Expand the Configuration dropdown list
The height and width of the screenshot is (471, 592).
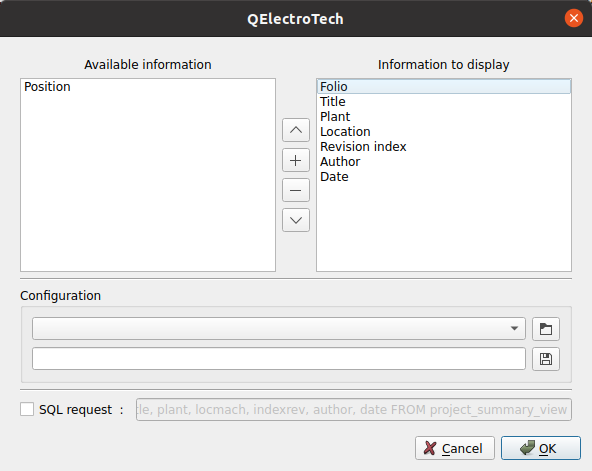[x=279, y=328]
